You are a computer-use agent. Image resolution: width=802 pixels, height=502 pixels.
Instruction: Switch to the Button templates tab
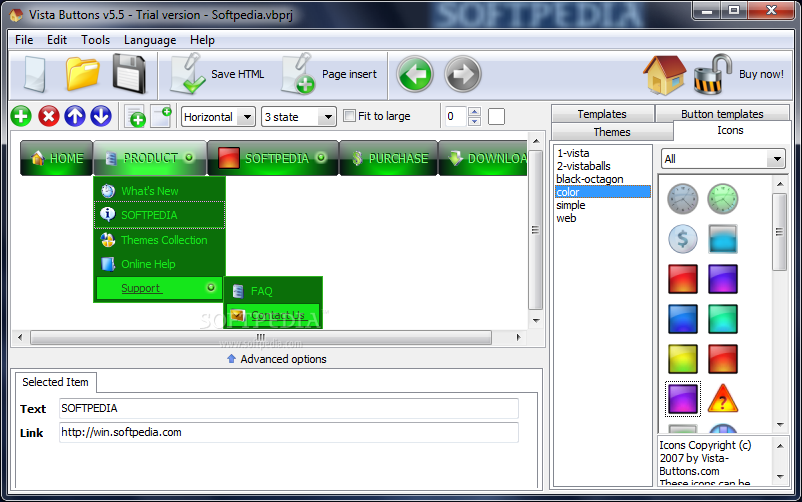click(x=722, y=114)
